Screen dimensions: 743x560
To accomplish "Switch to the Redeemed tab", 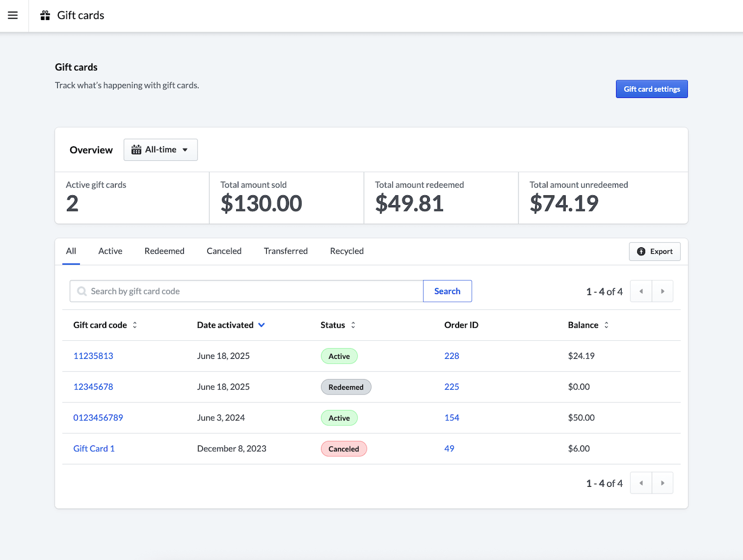I will 164,251.
